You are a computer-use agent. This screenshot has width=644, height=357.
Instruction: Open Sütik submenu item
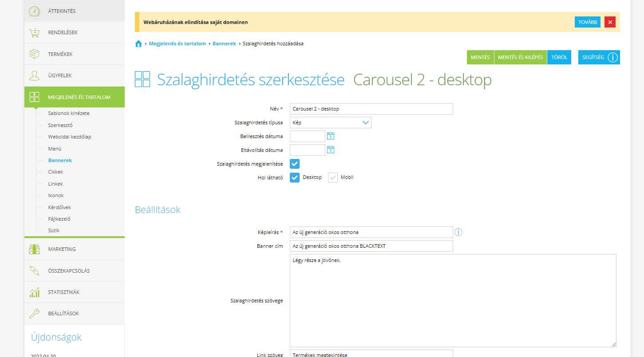[54, 230]
